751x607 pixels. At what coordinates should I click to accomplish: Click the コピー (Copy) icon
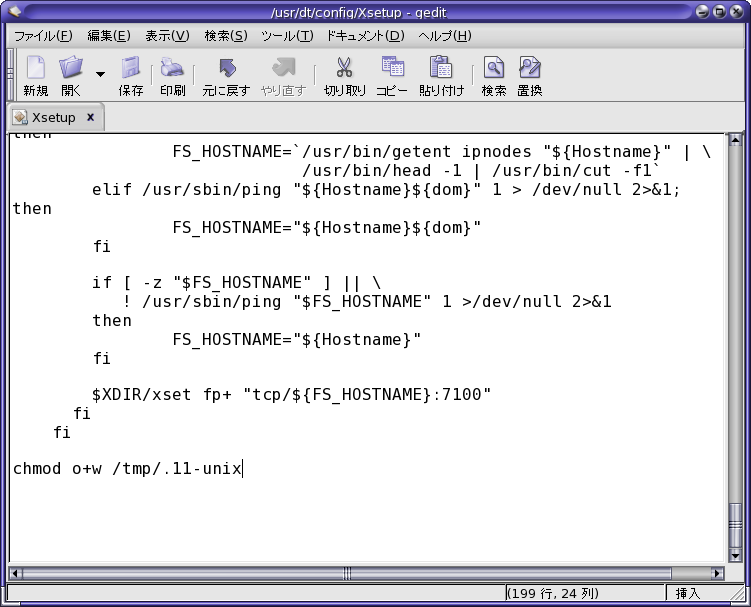[393, 67]
